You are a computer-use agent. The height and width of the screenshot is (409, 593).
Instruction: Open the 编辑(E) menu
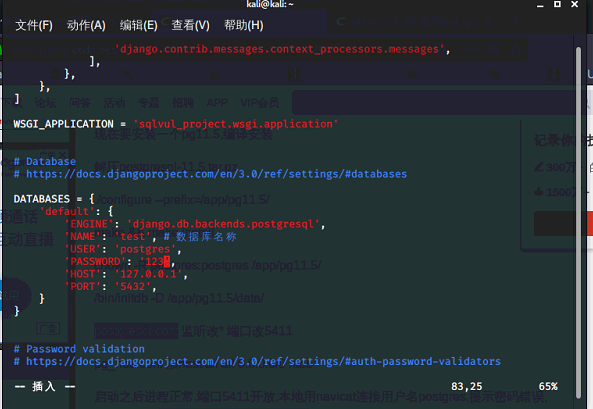coord(138,25)
